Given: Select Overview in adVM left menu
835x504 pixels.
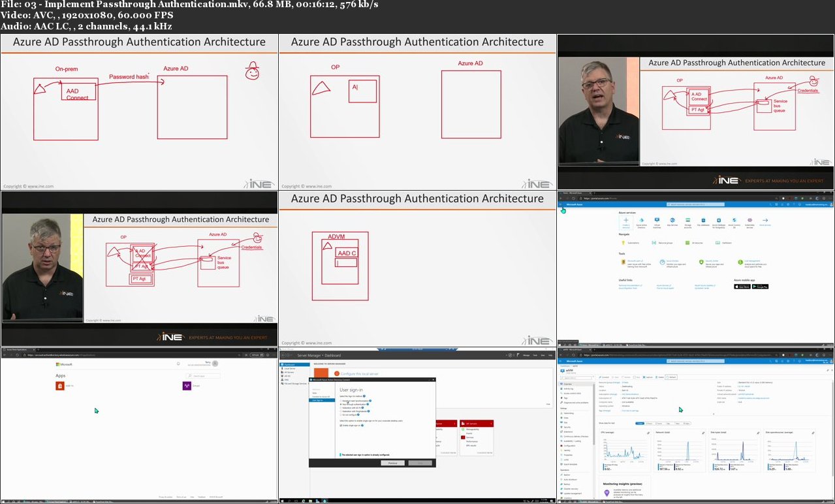Looking at the screenshot, I should 575,384.
